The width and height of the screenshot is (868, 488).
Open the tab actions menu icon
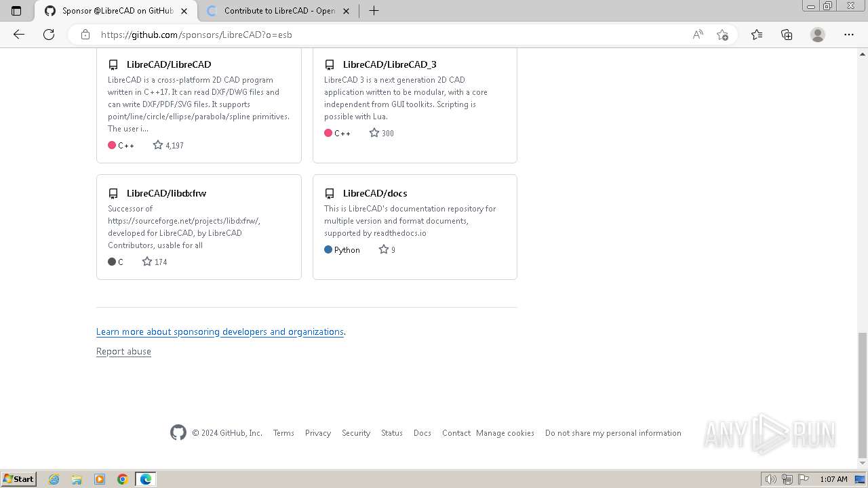click(16, 11)
